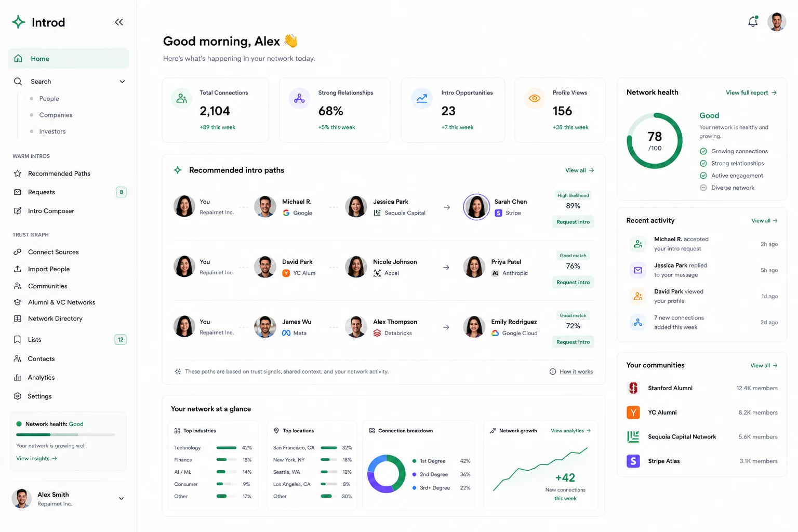Click Recommended Paths star icon
This screenshot has height=532, width=798.
(18, 174)
